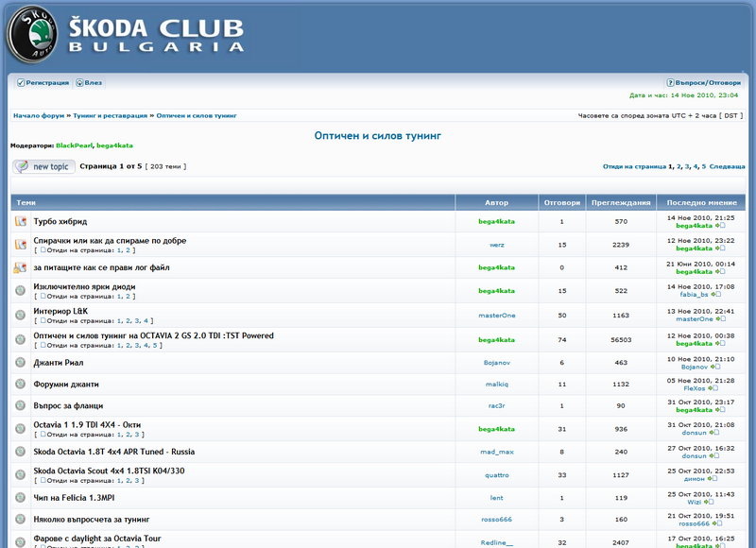The width and height of the screenshot is (756, 548).
Task: Open the Форумни джанти topic
Action: pyautogui.click(x=66, y=385)
